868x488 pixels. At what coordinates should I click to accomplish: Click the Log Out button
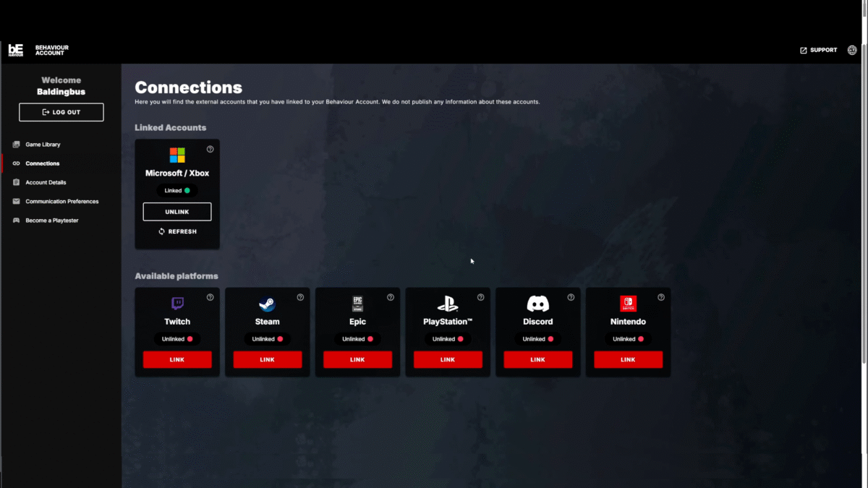(61, 112)
